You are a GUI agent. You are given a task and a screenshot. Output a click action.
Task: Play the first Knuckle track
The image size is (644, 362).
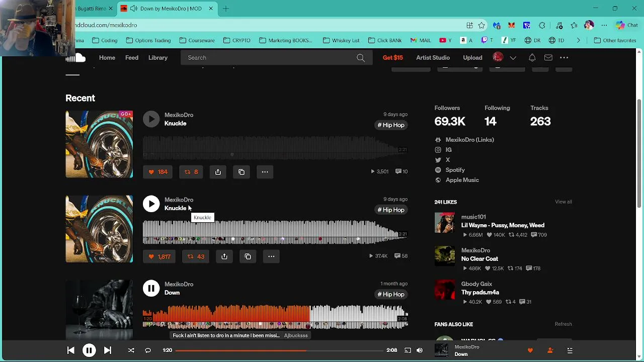click(x=151, y=119)
